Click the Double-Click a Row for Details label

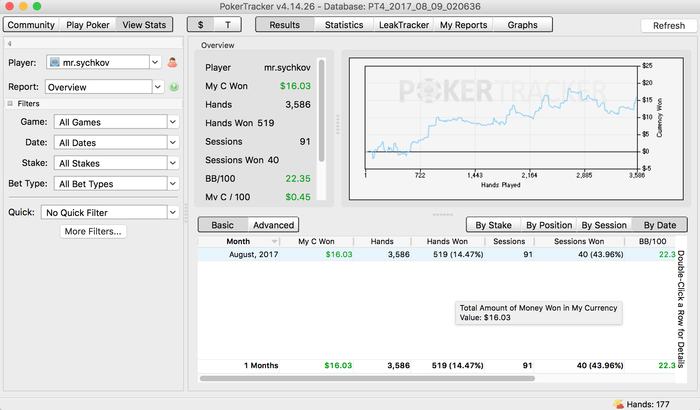[x=681, y=309]
